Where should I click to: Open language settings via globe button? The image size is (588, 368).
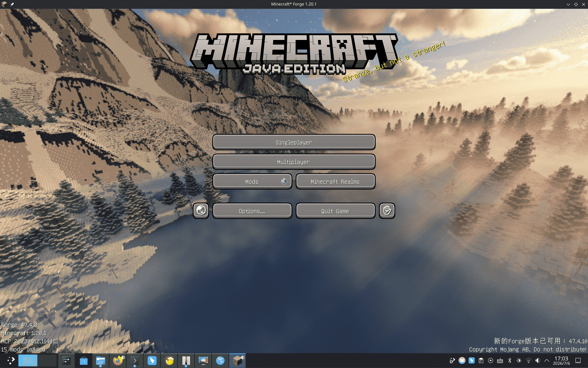(201, 211)
